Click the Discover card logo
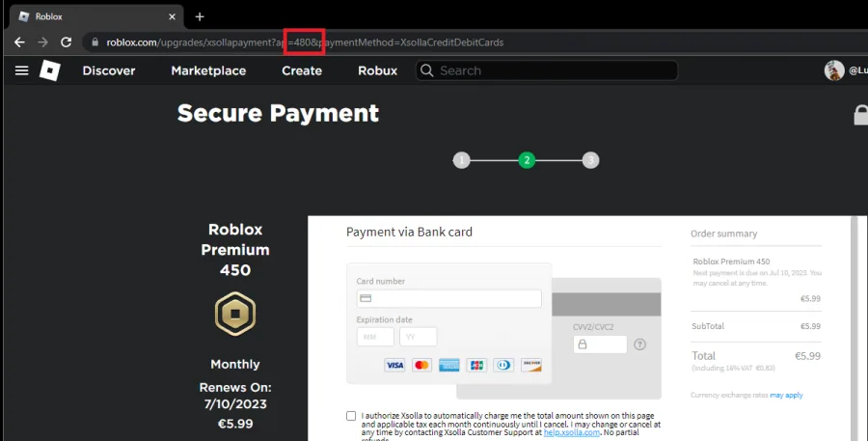The image size is (868, 441). pyautogui.click(x=530, y=365)
